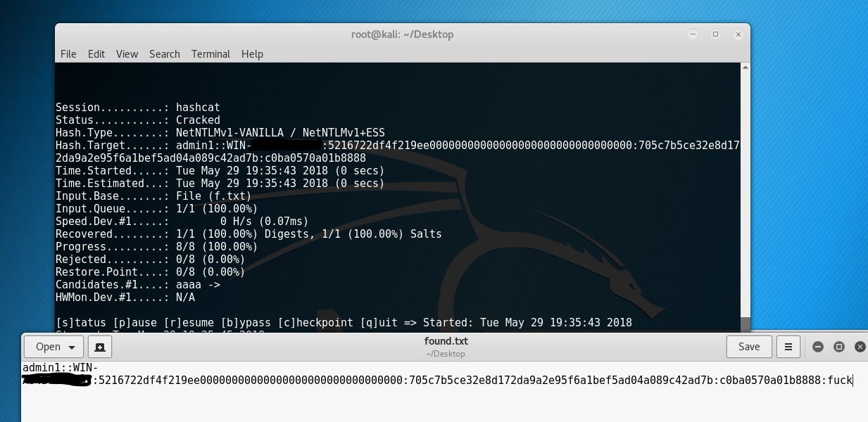The image size is (868, 422).
Task: Save the found.txt file
Action: (x=749, y=346)
